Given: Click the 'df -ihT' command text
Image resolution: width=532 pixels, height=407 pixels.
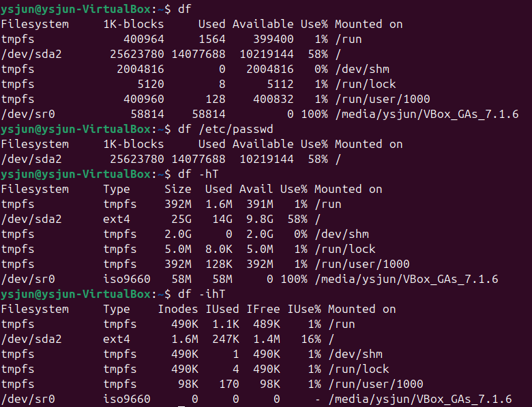Looking at the screenshot, I should tap(201, 294).
